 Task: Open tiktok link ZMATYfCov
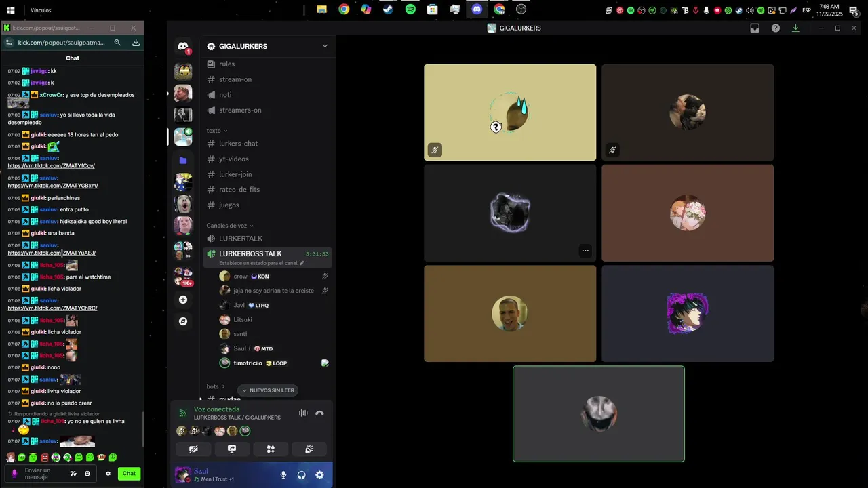52,166
